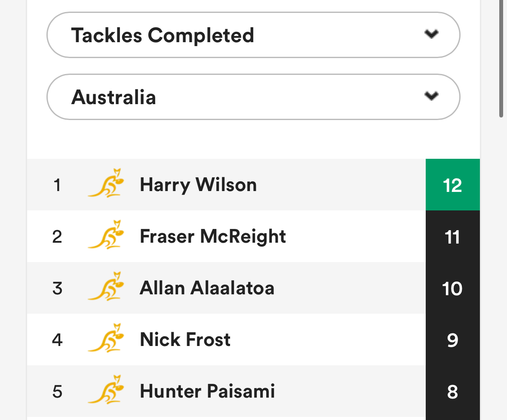Select Hunter Paisami's player name

[x=207, y=391]
